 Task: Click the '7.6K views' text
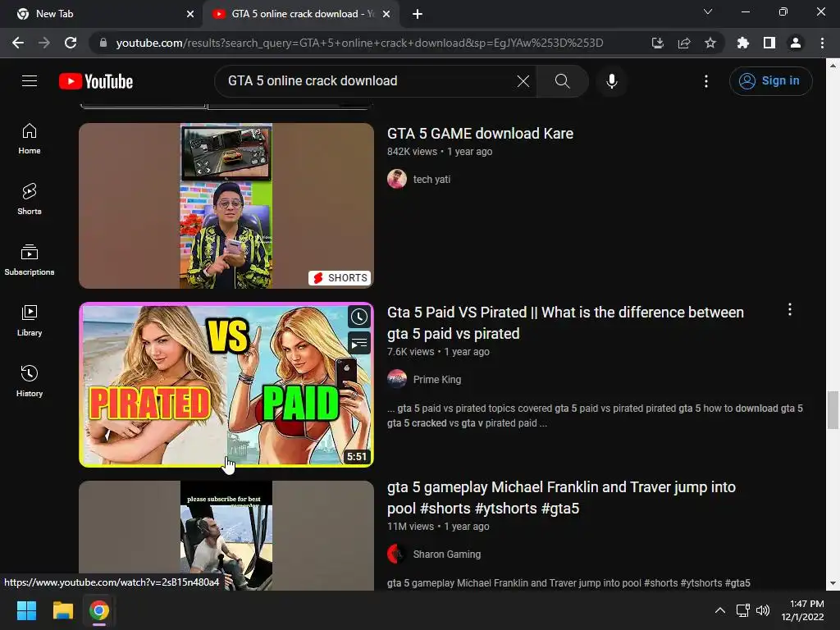click(x=410, y=352)
